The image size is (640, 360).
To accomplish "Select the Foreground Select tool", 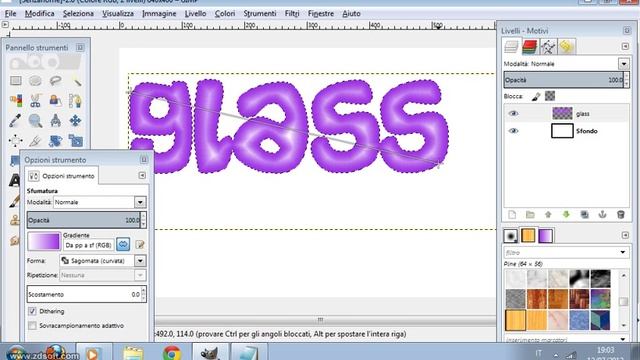I will [x=56, y=100].
